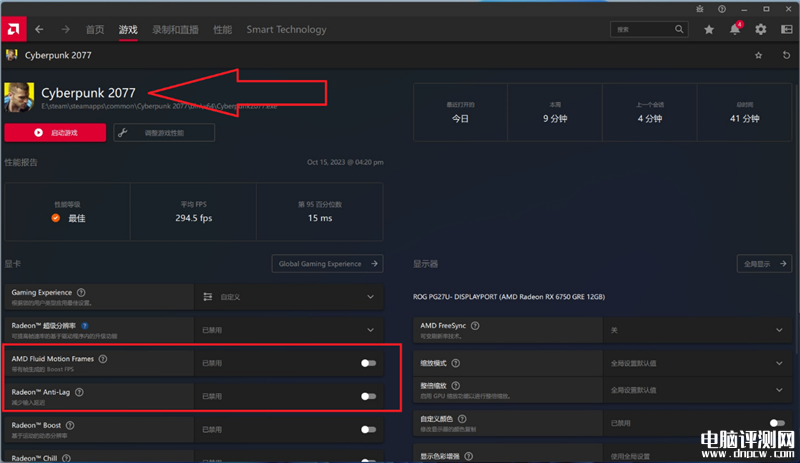Open notifications bell icon

735,29
